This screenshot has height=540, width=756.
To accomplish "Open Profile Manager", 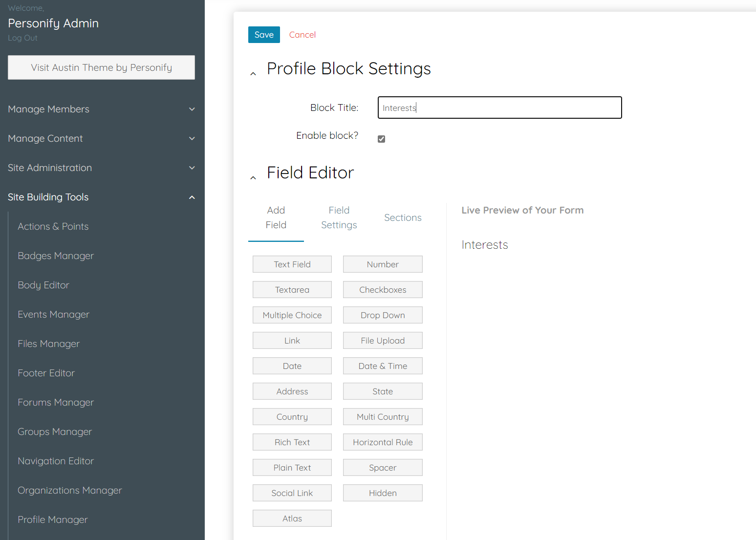I will (x=53, y=519).
